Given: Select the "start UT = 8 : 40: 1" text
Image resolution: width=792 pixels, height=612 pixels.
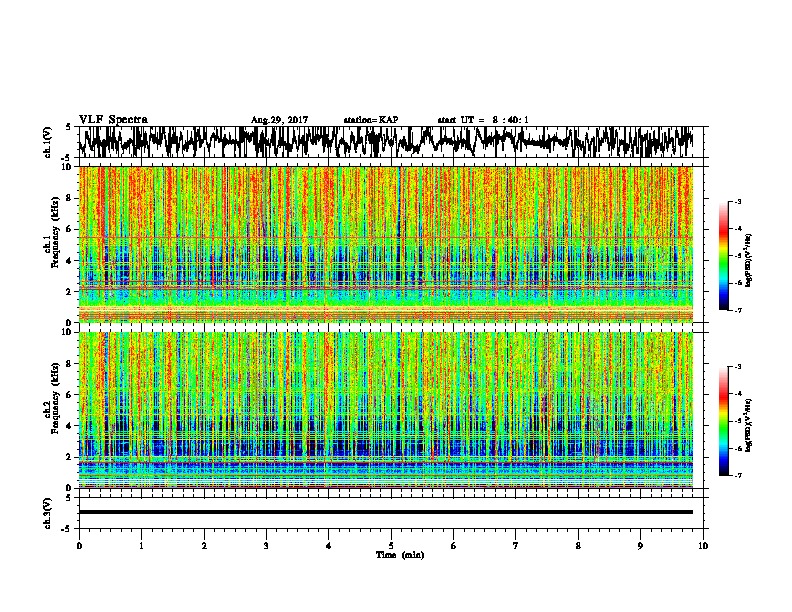Looking at the screenshot, I should coord(483,120).
